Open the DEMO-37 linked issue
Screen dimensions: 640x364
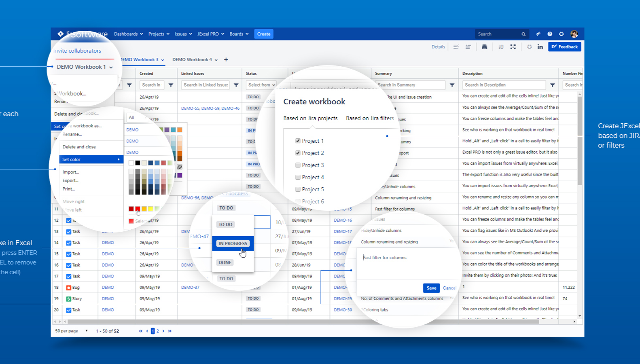pos(190,288)
